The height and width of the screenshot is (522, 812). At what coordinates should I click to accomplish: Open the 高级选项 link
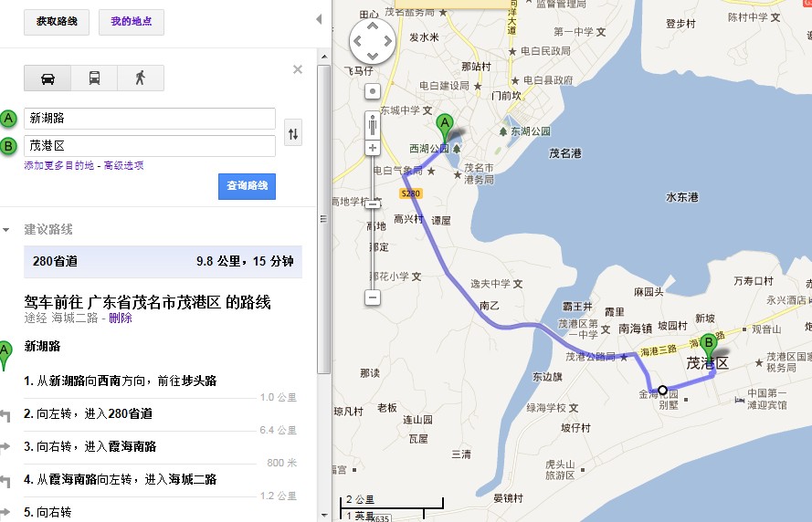click(x=123, y=165)
